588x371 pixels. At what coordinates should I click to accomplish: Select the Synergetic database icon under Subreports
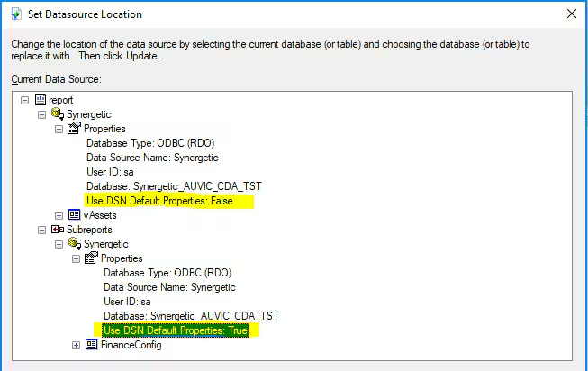point(75,244)
